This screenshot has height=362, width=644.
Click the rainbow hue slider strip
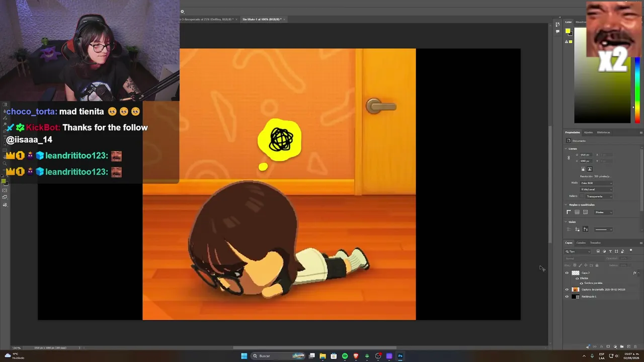[x=637, y=90]
